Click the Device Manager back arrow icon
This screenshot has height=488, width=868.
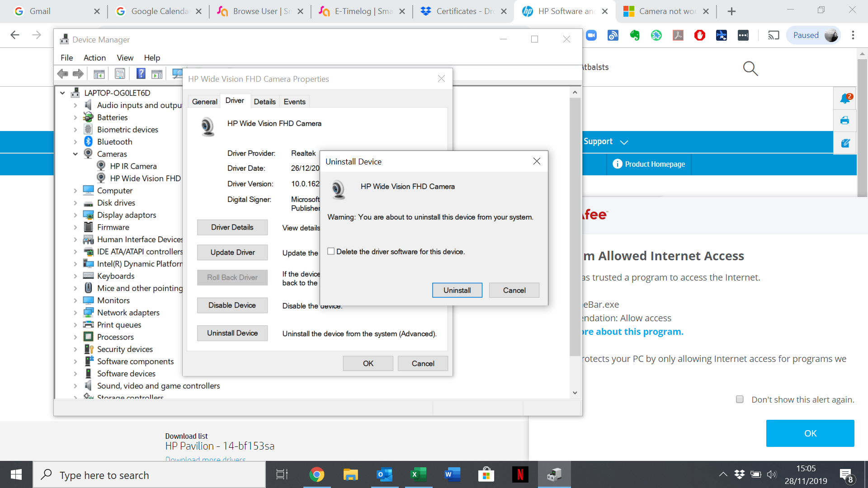click(x=62, y=74)
